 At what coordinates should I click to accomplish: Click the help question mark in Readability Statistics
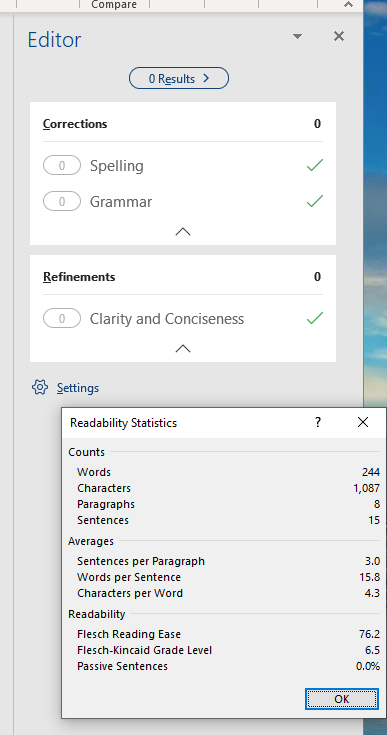(318, 422)
